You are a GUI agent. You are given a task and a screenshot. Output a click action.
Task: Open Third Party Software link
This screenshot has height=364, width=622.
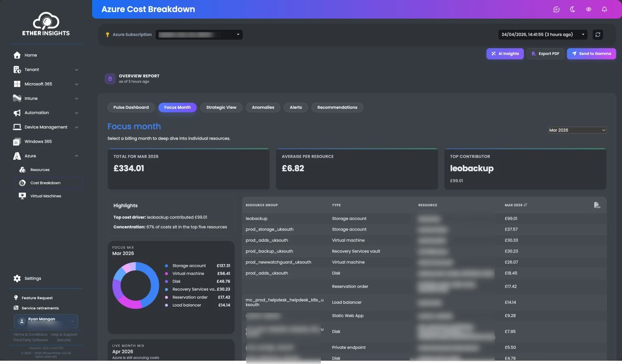(x=30, y=340)
